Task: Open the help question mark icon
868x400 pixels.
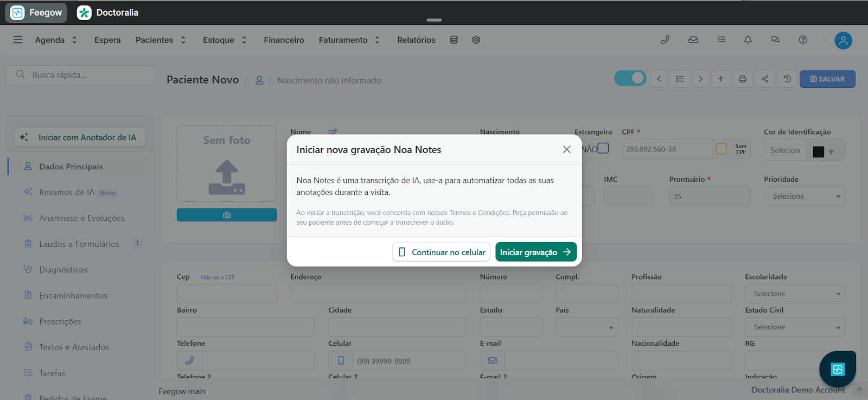Action: point(803,40)
